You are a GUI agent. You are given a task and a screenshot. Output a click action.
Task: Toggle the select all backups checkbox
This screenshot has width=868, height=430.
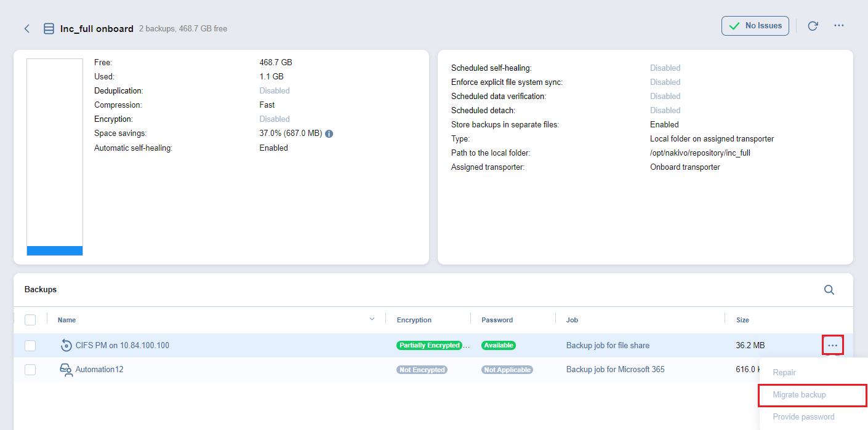(x=30, y=320)
